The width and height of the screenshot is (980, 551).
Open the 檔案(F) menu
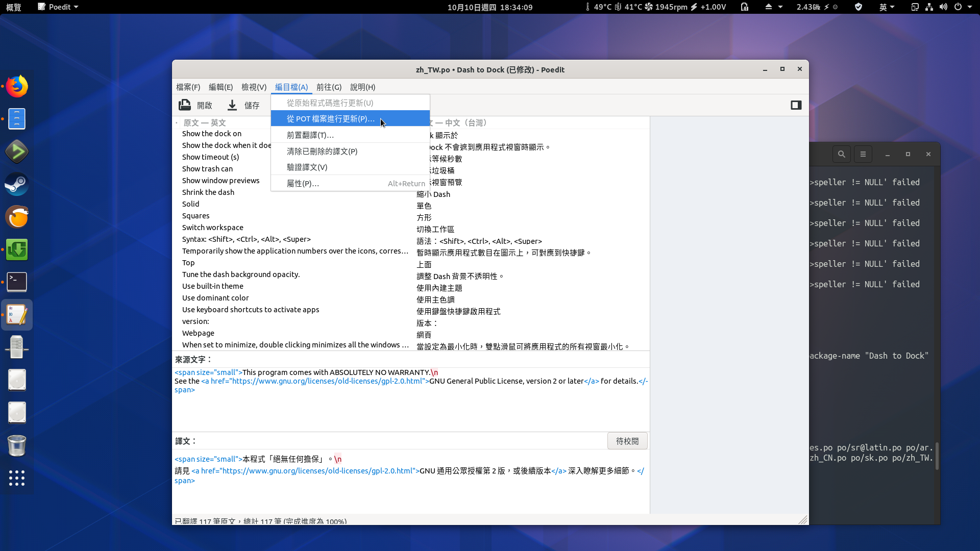coord(188,87)
